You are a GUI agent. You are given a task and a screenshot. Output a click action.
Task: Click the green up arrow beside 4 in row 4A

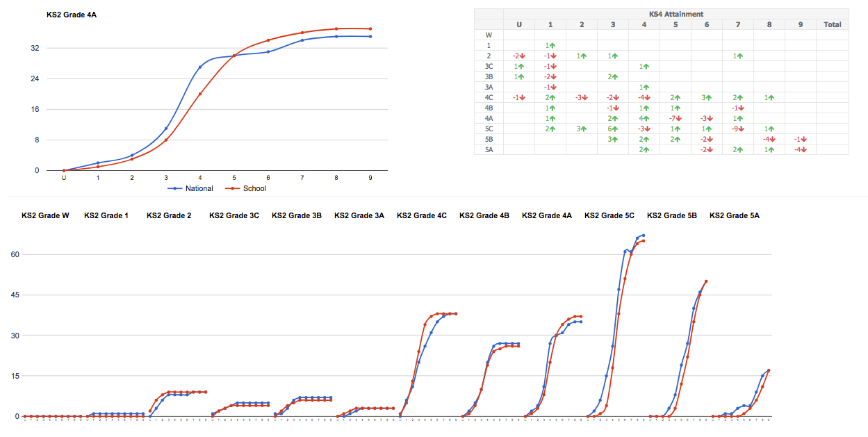[647, 118]
